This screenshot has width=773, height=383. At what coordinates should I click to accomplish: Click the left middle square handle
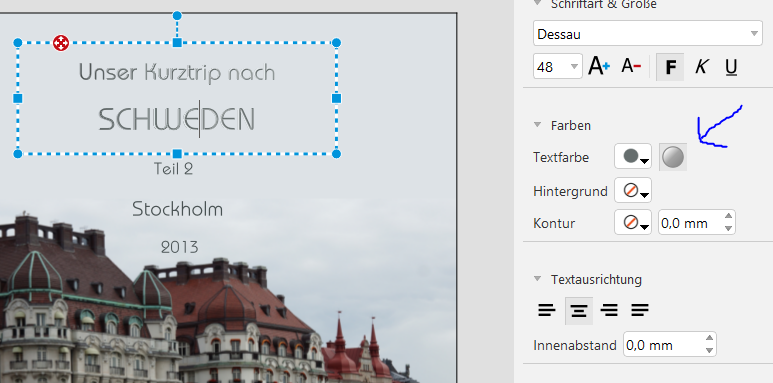(x=18, y=99)
